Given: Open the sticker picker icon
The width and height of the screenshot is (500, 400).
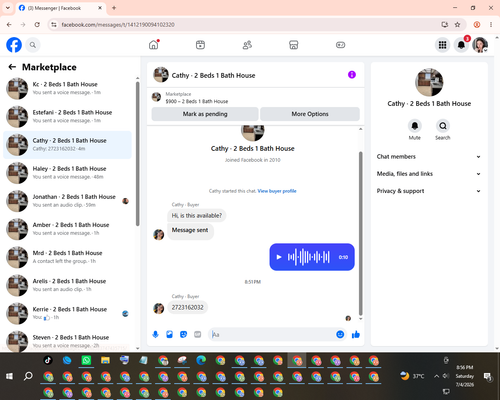Looking at the screenshot, I should tap(183, 334).
